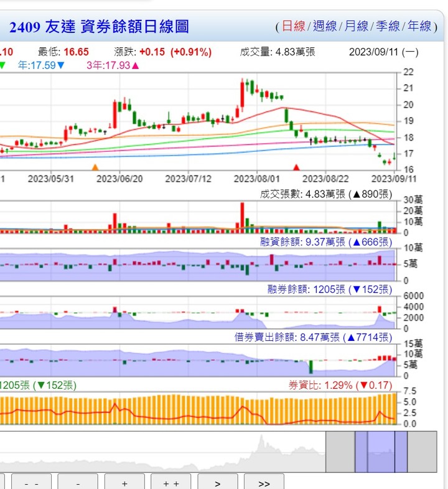The height and width of the screenshot is (489, 448).
Task: Switch to 季線 quarterly chart view
Action: pyautogui.click(x=388, y=26)
